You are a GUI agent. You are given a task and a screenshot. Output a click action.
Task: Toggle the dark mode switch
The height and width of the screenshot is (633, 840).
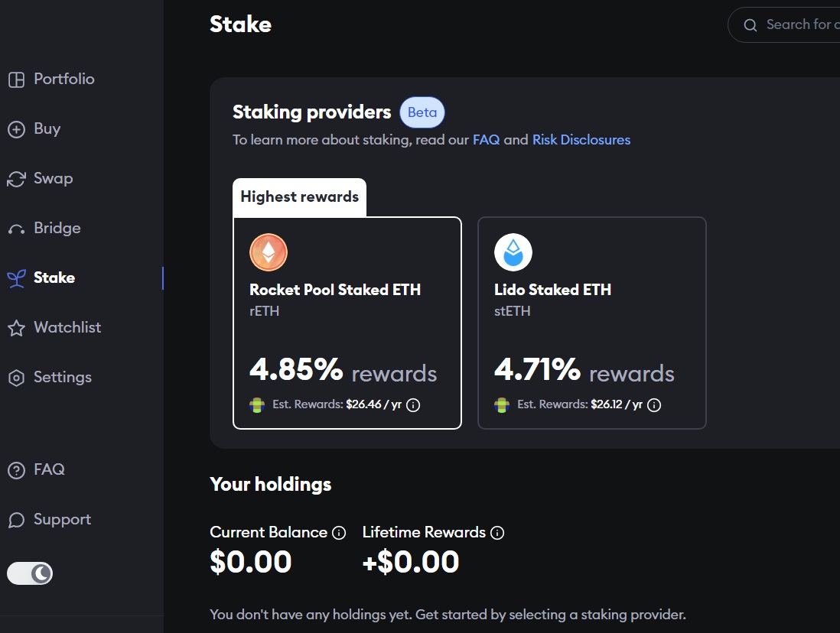coord(30,573)
